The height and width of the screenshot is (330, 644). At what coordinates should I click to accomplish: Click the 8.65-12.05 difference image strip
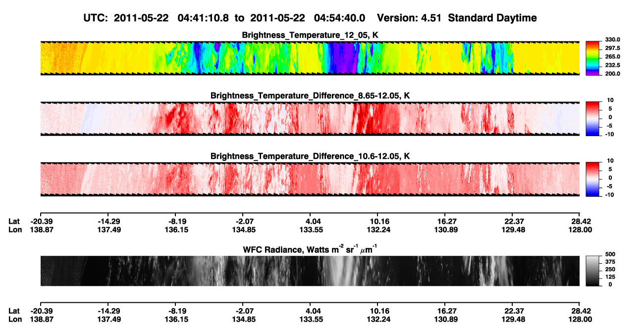pos(310,119)
